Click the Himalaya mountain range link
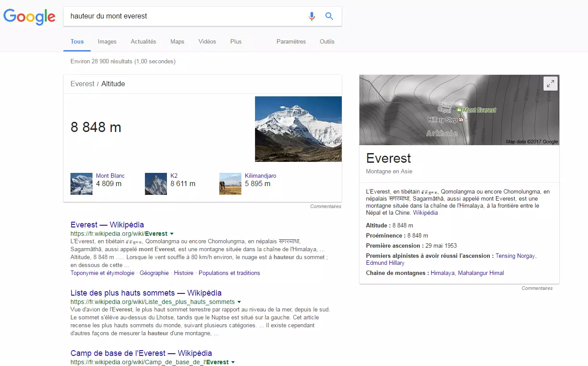The width and height of the screenshot is (588, 366). [x=443, y=273]
